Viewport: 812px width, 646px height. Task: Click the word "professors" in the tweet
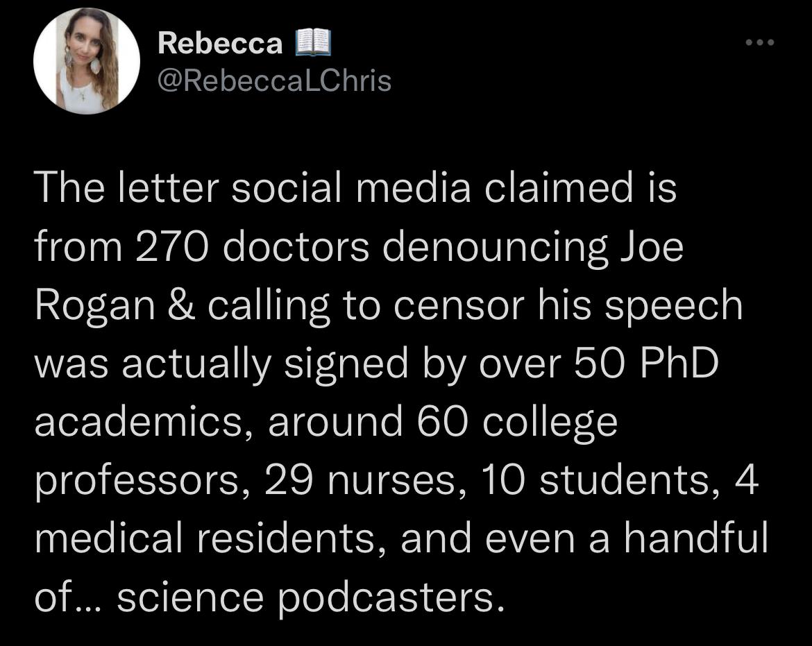tap(137, 482)
